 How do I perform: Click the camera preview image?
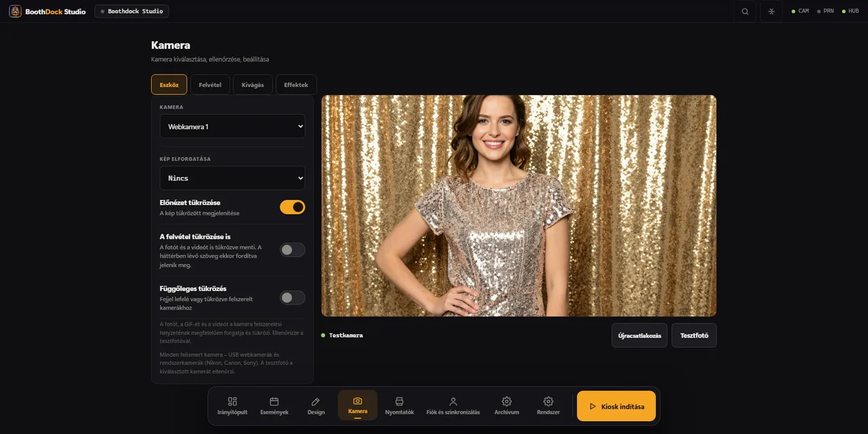click(x=519, y=205)
